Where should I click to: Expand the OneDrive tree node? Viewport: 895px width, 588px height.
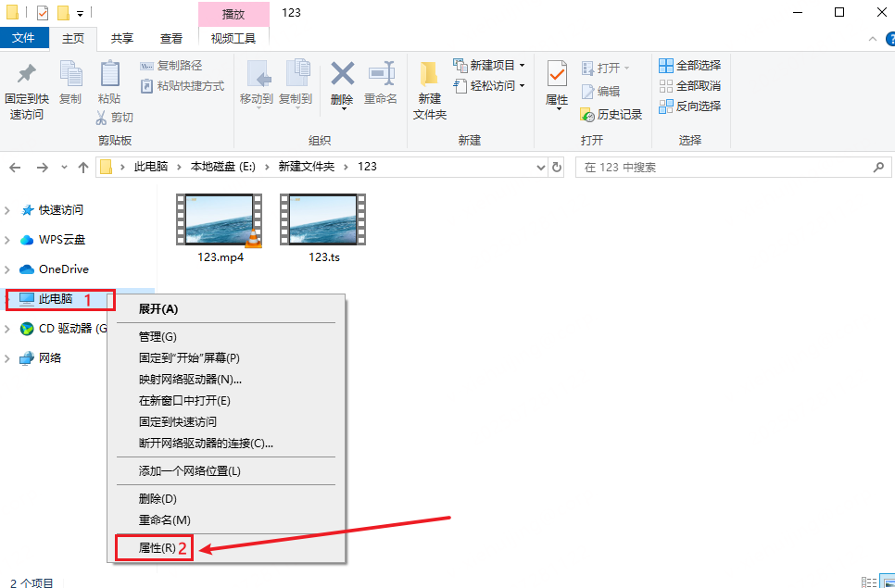click(x=7, y=269)
